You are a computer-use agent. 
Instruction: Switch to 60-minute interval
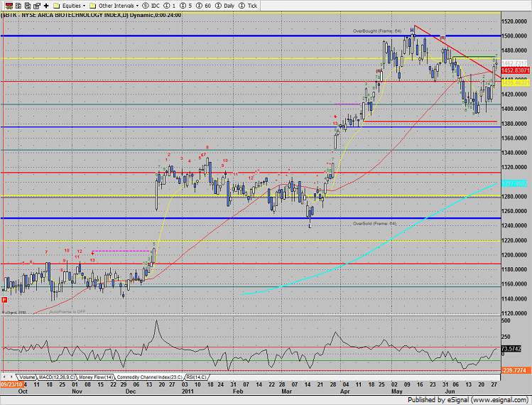(x=204, y=6)
